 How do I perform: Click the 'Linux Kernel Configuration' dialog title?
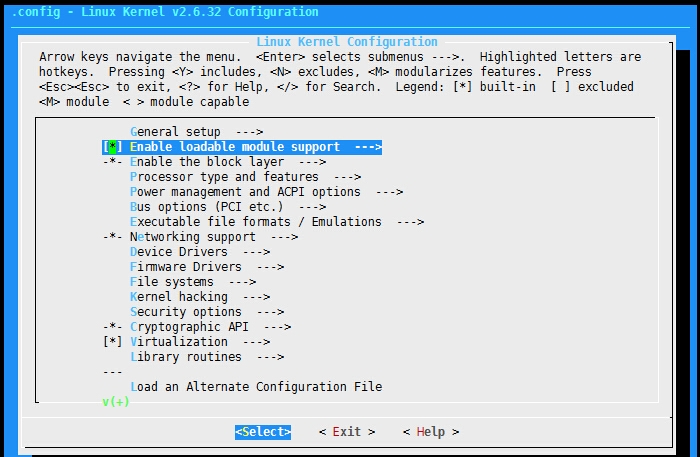point(347,42)
